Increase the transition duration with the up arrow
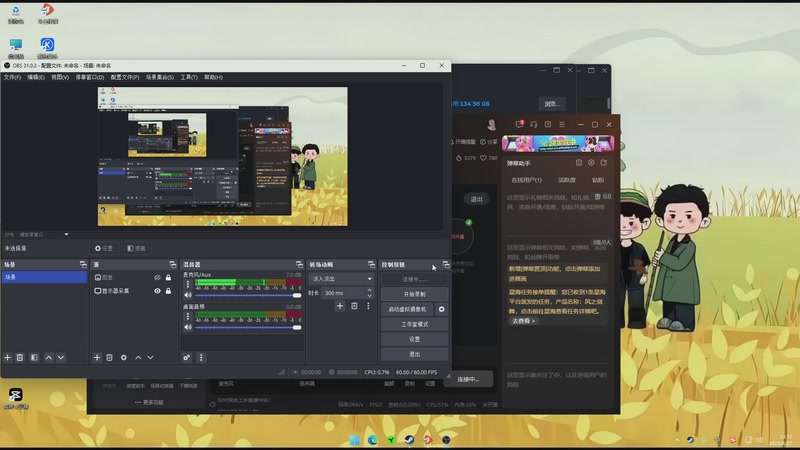The height and width of the screenshot is (450, 800). [369, 290]
